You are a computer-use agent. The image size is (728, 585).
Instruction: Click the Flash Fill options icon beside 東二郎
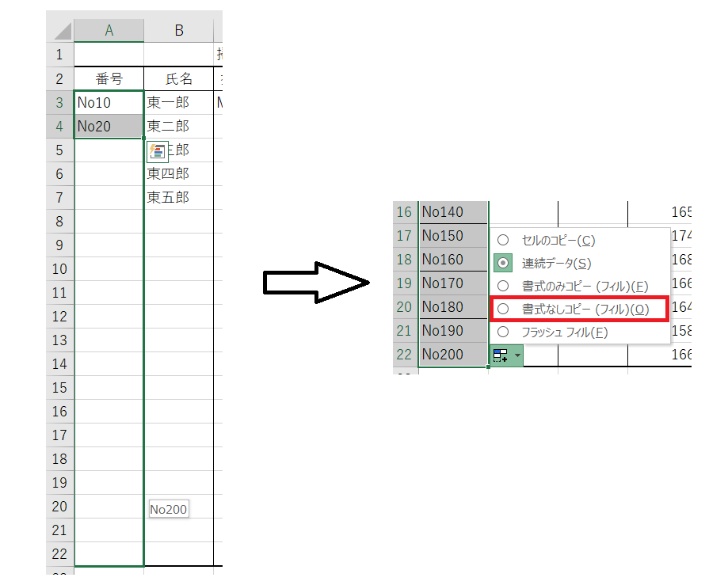click(157, 151)
